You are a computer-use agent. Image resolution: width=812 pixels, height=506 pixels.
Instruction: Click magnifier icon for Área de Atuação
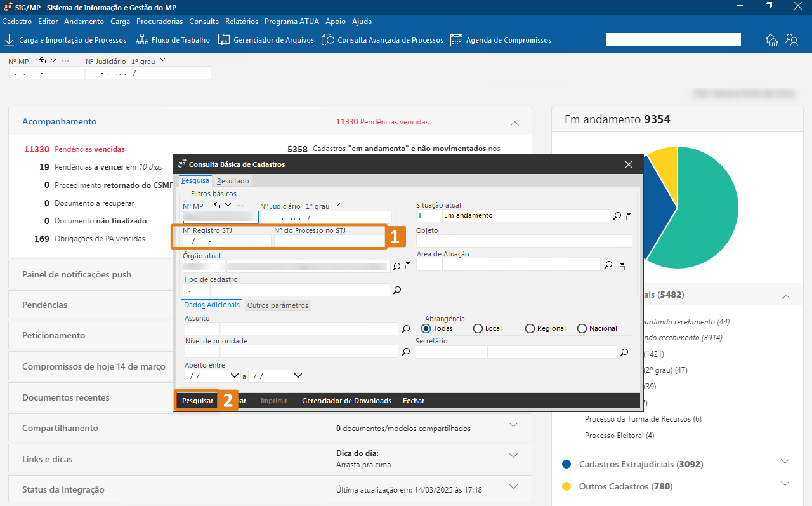point(608,265)
